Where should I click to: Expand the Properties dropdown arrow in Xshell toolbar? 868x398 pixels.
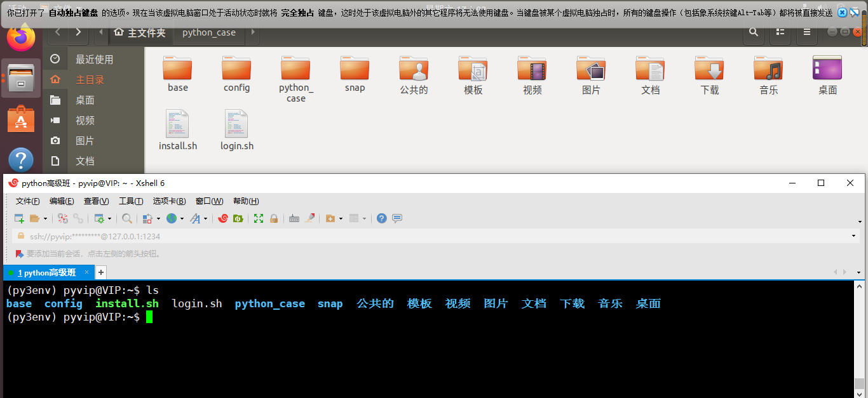(109, 219)
